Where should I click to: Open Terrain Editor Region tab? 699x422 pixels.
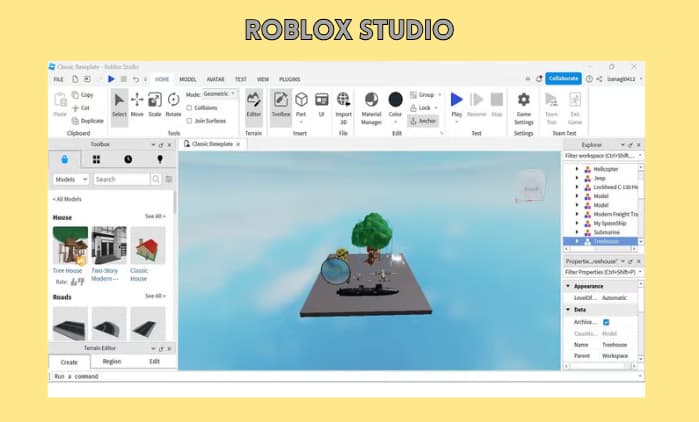112,361
